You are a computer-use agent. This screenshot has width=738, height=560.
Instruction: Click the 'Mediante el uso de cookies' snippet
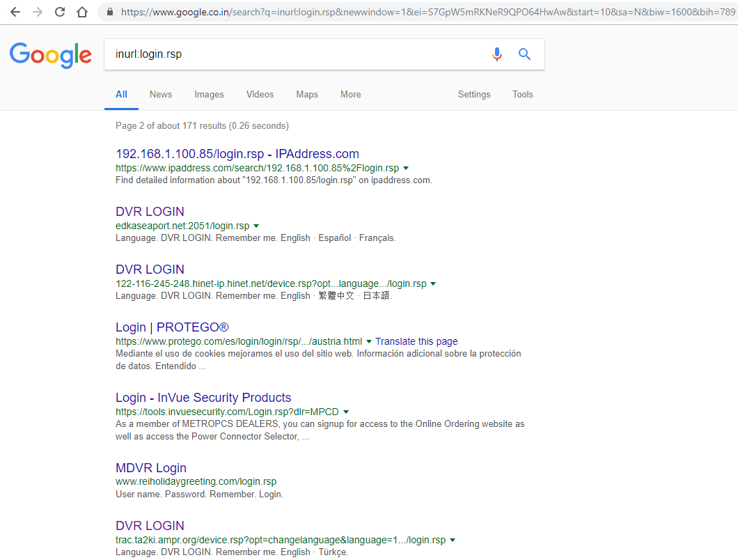[318, 360]
